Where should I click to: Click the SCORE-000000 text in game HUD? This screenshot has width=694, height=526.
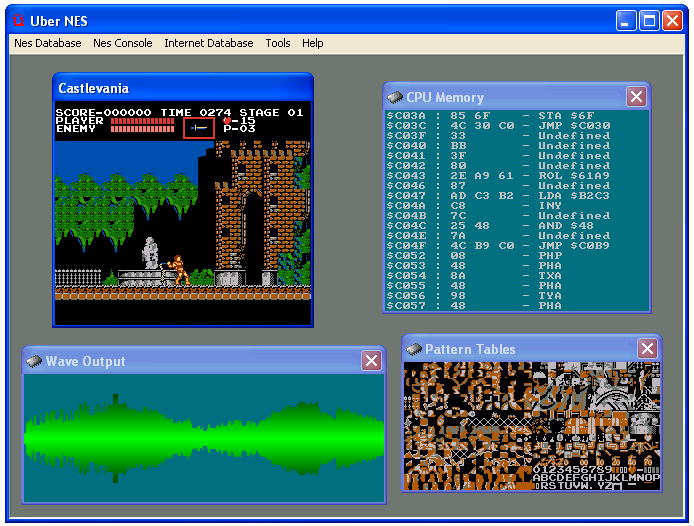click(103, 112)
